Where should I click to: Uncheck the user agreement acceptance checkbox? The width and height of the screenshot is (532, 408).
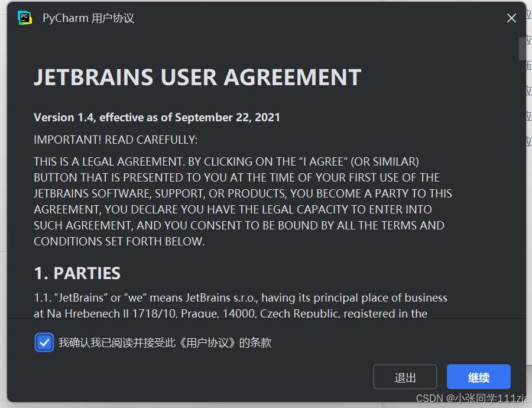click(44, 342)
